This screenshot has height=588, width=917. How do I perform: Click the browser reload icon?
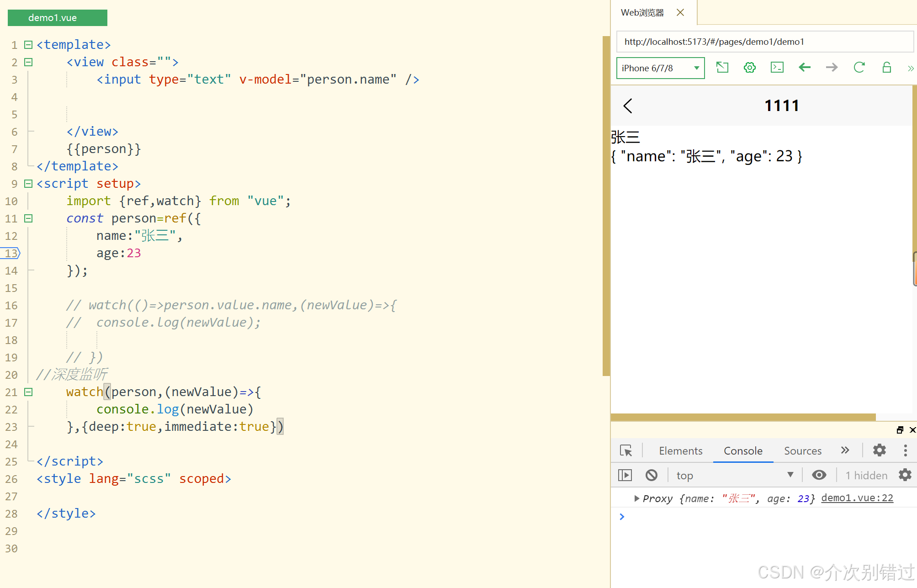click(x=859, y=68)
